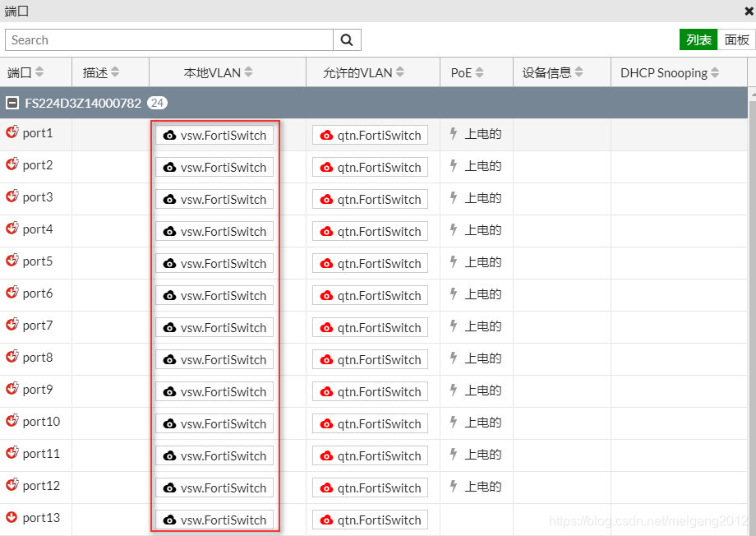Viewport: 756px width, 536px height.
Task: Click port13 native VLAN vsw.FortiSwitch entry
Action: click(x=214, y=520)
